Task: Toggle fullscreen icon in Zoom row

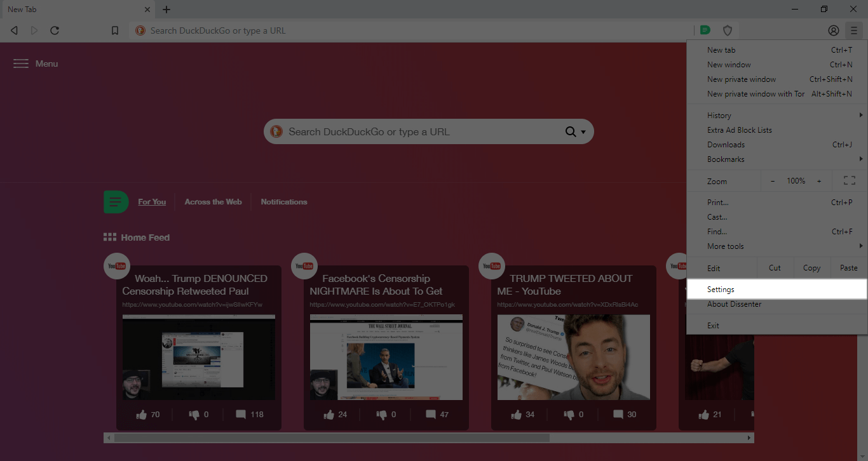Action: tap(850, 181)
